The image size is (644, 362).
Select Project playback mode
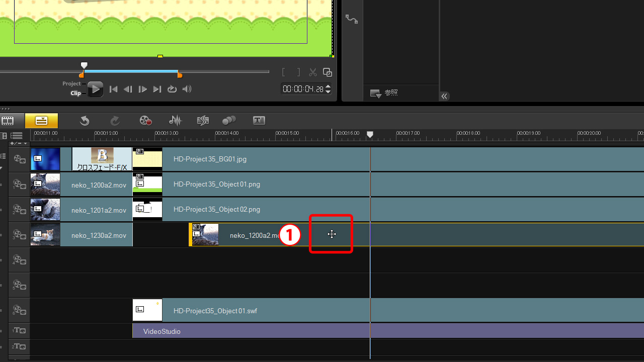[x=71, y=83]
